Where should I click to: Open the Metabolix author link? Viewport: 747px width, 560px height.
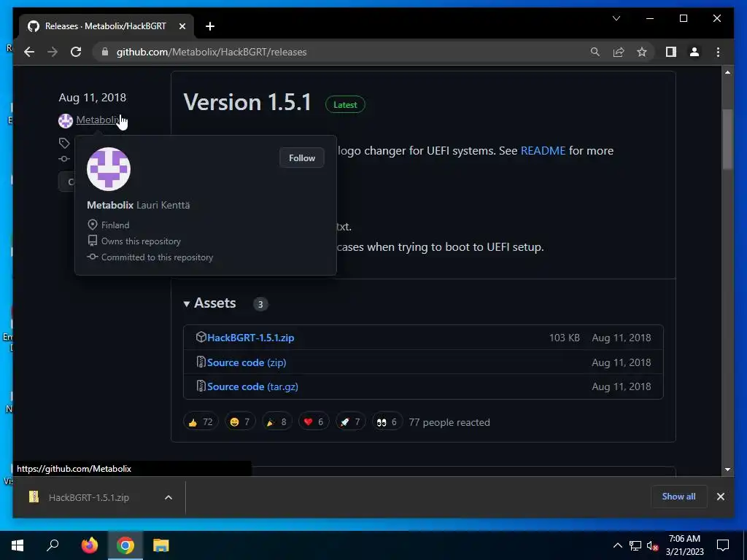[98, 120]
